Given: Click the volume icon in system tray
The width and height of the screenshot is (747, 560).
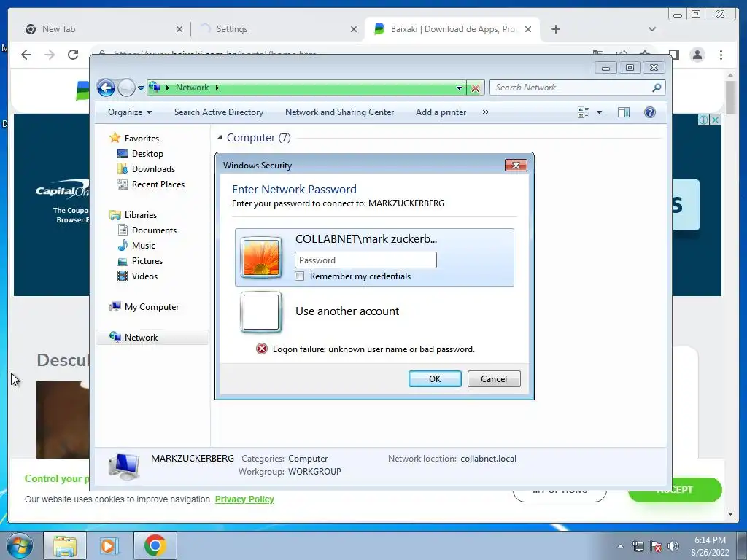Looking at the screenshot, I should tap(673, 545).
